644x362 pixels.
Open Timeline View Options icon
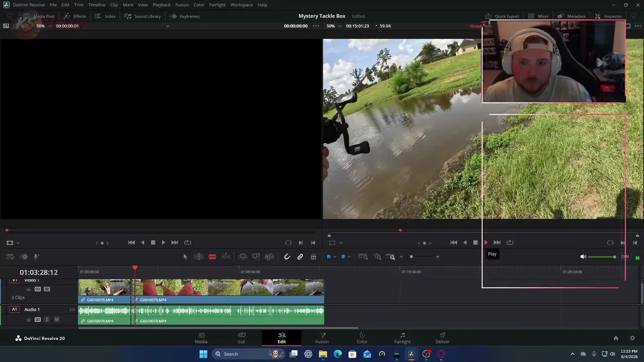[10, 257]
